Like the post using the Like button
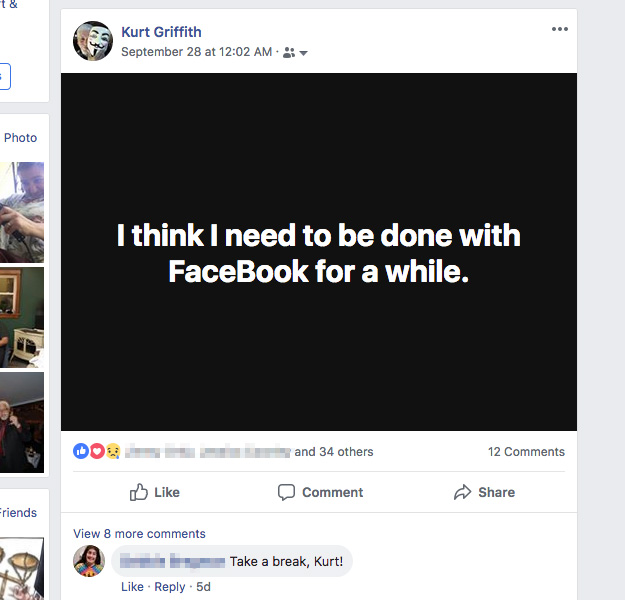The image size is (625, 600). (155, 492)
